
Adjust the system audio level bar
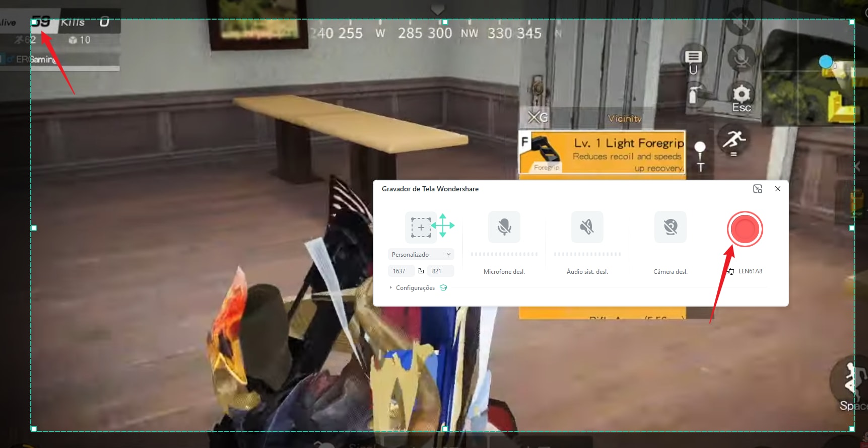coord(587,254)
